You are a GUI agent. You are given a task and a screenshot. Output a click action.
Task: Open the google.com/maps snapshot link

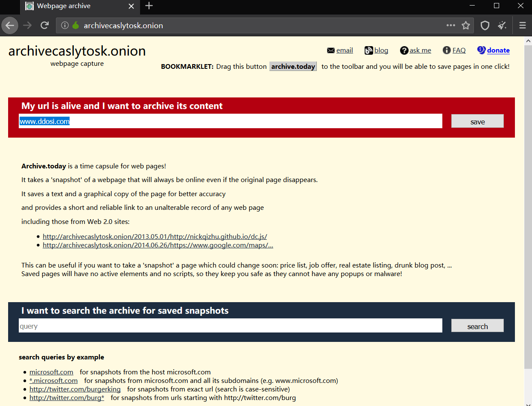coord(158,245)
